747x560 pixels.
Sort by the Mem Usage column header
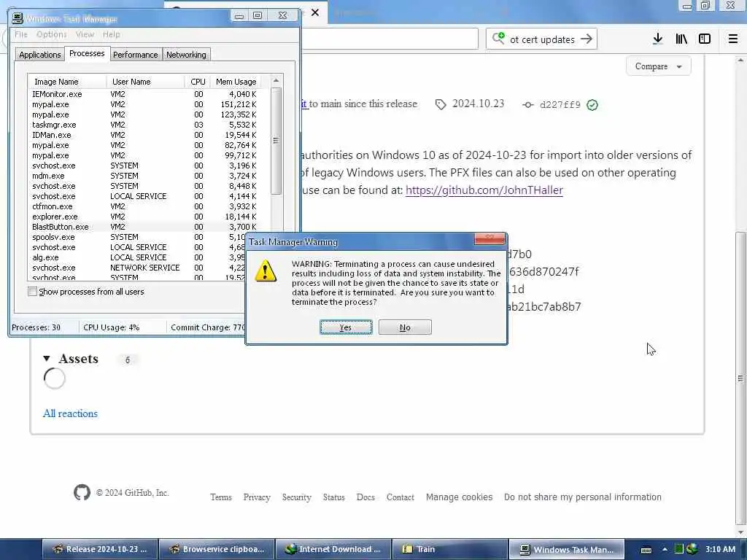pyautogui.click(x=236, y=82)
